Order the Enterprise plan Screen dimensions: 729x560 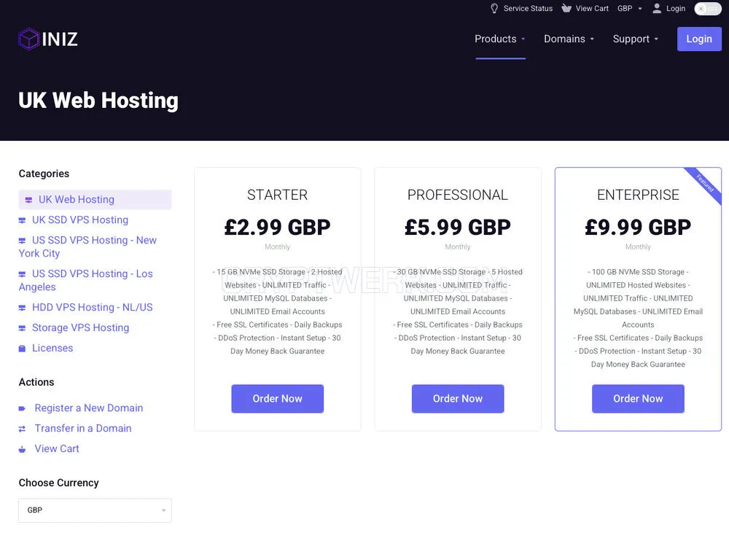click(x=638, y=399)
